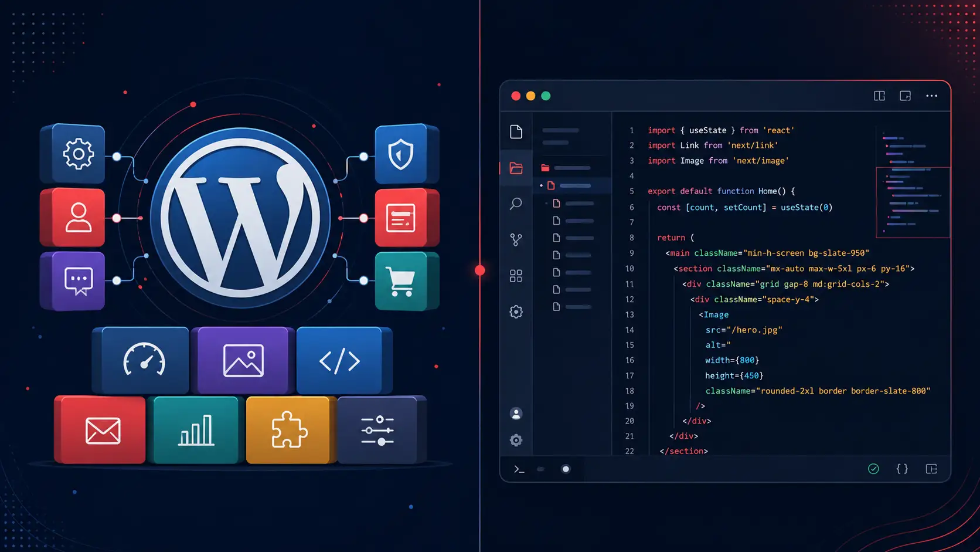The height and width of the screenshot is (552, 980).
Task: Select the highlighted red file in tree
Action: pos(572,185)
